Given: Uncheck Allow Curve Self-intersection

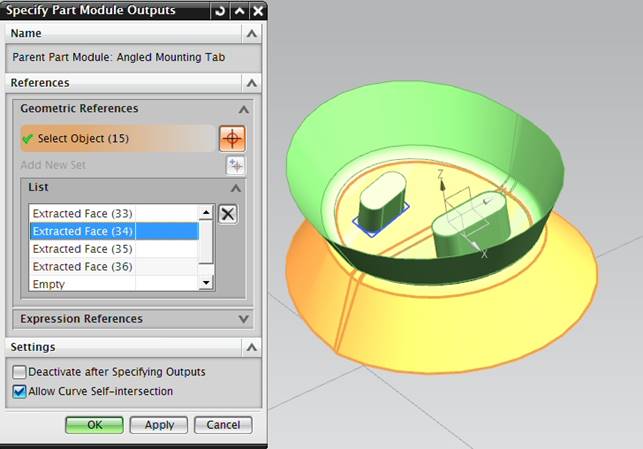Looking at the screenshot, I should pos(19,391).
